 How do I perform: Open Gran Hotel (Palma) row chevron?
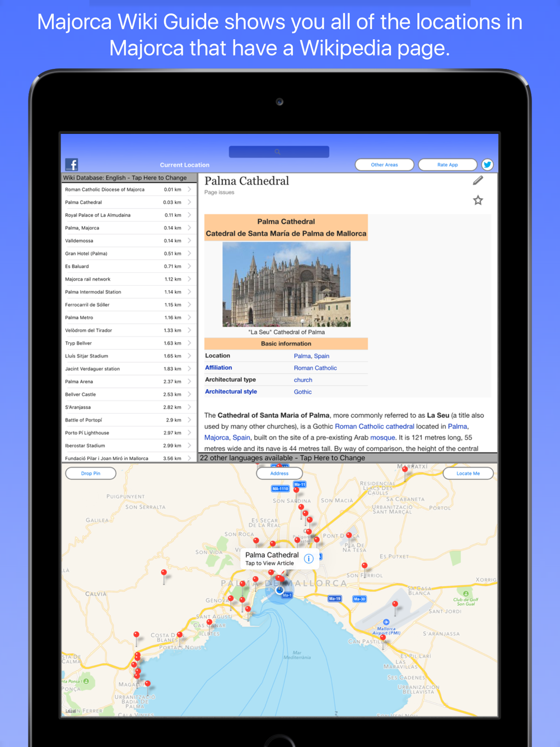[189, 254]
